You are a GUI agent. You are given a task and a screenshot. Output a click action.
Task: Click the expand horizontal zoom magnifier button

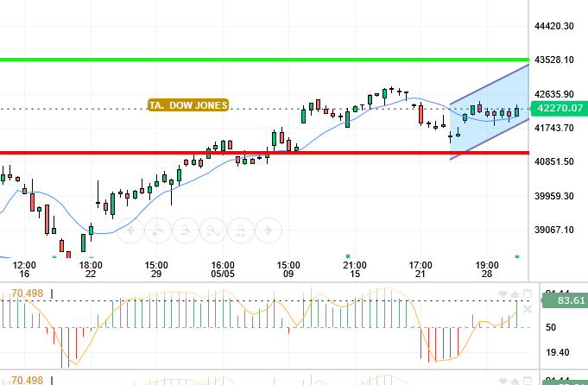click(213, 230)
